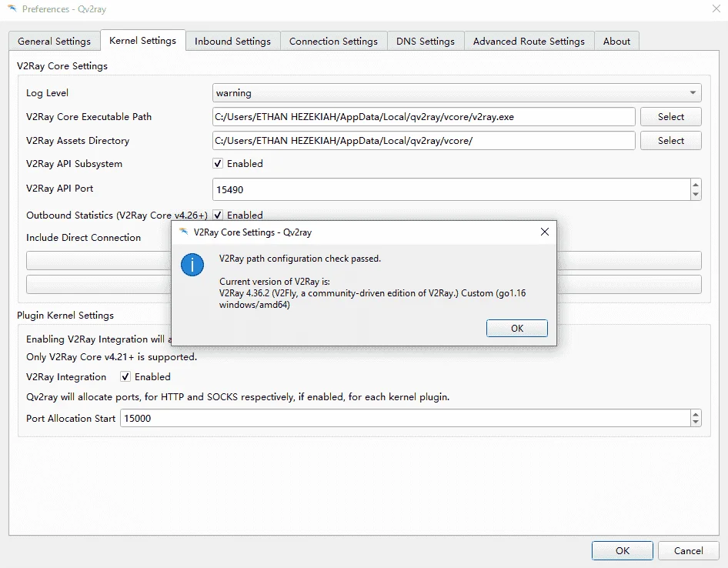728x568 pixels.
Task: Close the Preferences window
Action: click(x=716, y=8)
